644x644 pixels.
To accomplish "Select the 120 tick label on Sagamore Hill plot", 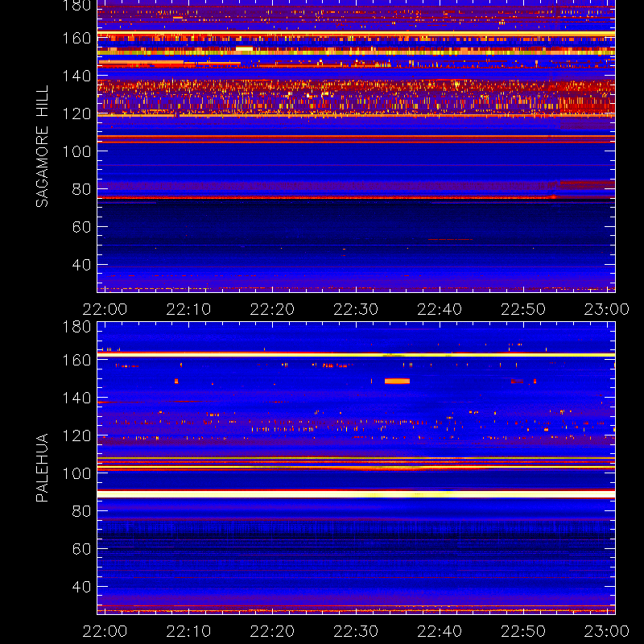I will (76, 114).
